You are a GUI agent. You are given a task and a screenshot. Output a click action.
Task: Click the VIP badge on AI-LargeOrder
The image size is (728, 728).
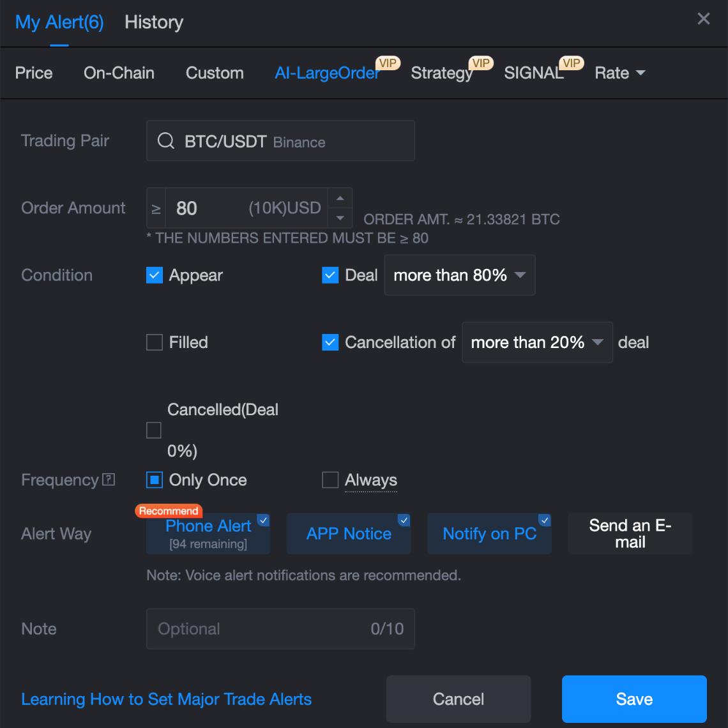tap(388, 63)
